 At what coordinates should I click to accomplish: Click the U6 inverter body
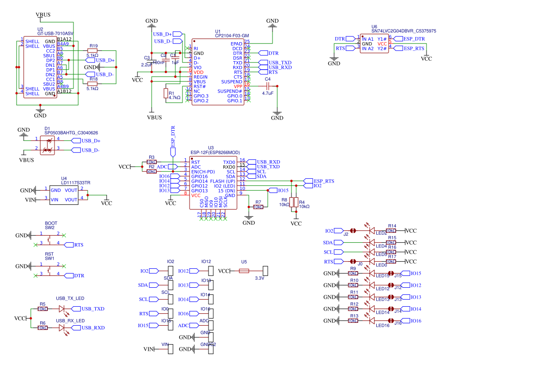pos(374,44)
